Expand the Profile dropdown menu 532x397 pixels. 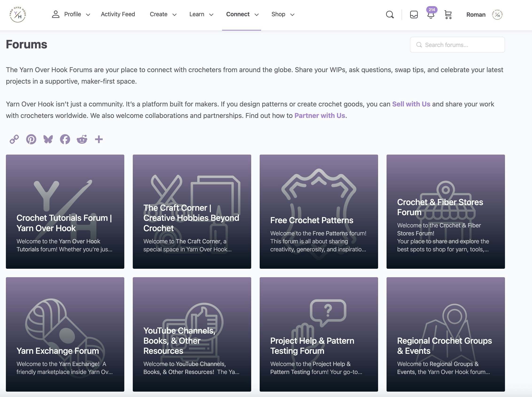click(x=71, y=14)
